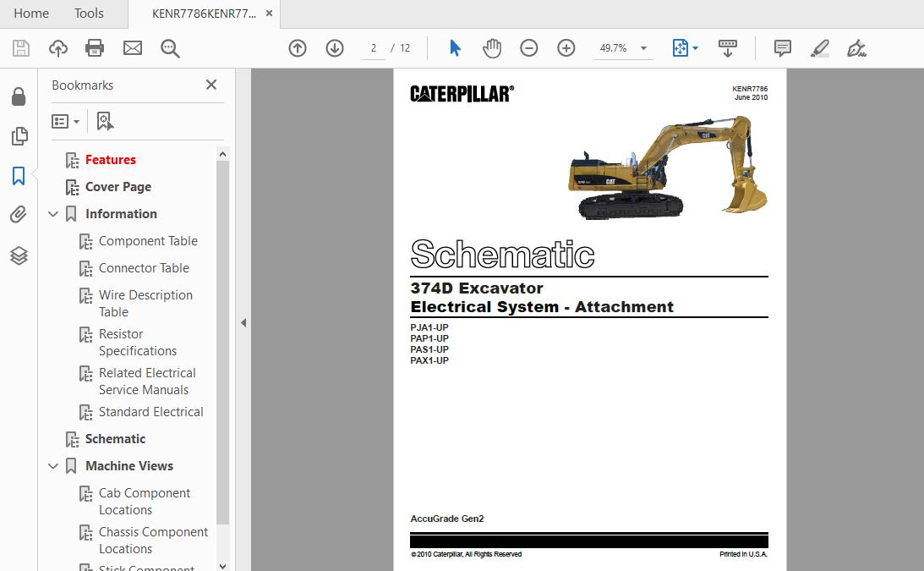Toggle the Bookmarks panel icon
Viewport: 924px width, 571px height.
(x=19, y=176)
